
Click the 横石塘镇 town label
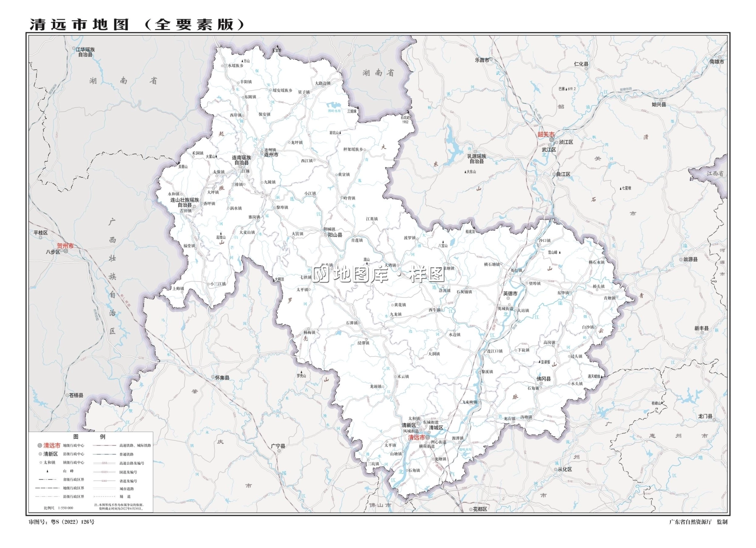492,264
